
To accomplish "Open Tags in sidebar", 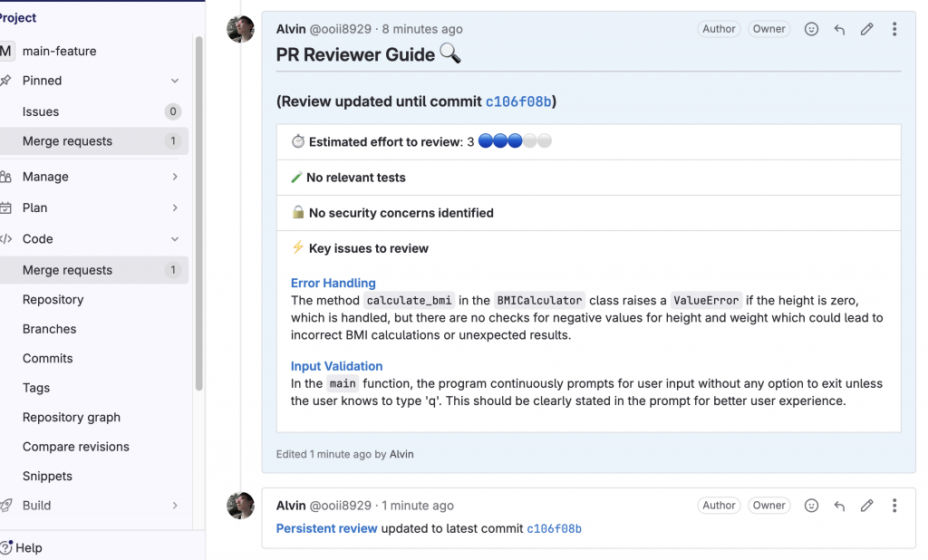I will 94,388.
